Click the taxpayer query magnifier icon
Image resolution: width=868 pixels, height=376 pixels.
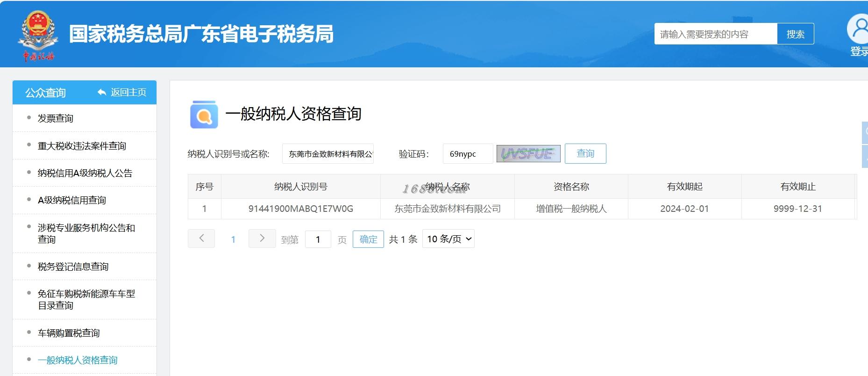[x=204, y=114]
